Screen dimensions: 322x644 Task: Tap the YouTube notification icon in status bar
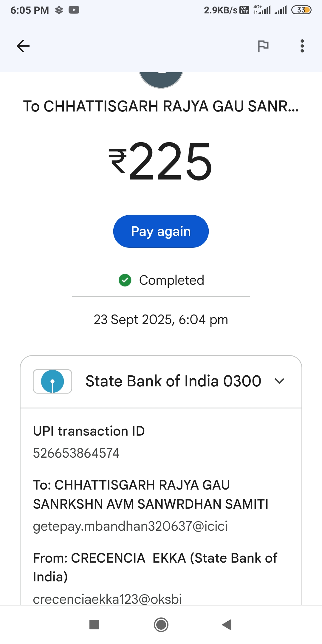pyautogui.click(x=74, y=10)
